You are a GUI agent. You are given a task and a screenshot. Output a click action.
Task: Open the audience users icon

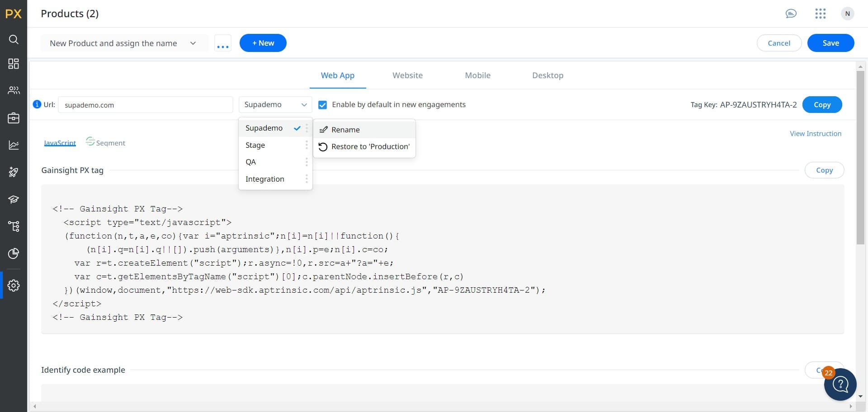click(14, 90)
